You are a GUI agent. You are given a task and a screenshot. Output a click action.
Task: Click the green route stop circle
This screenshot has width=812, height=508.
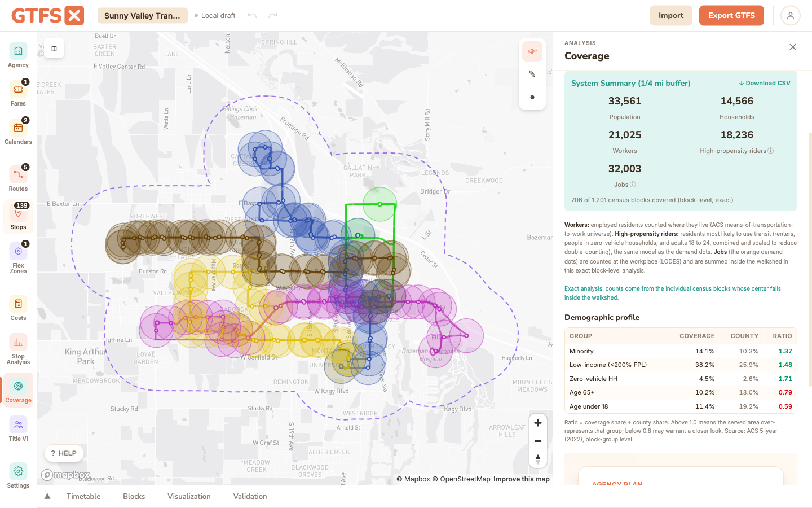coord(379,204)
